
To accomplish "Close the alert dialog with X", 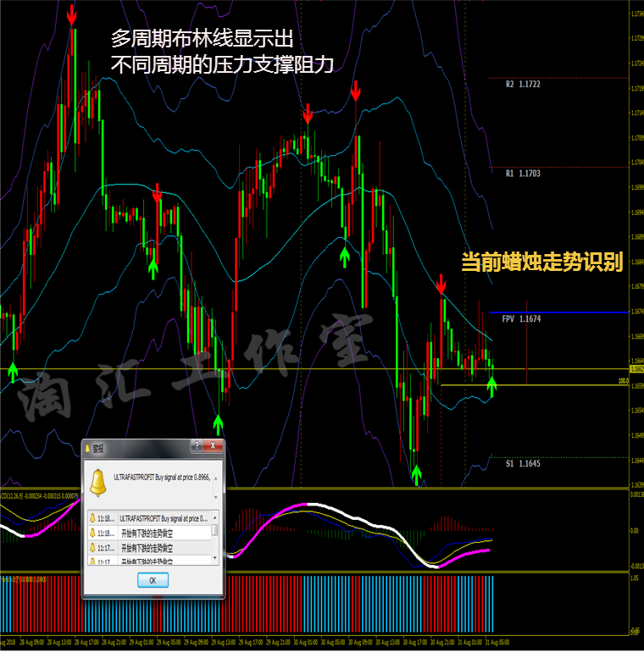I will tap(213, 445).
